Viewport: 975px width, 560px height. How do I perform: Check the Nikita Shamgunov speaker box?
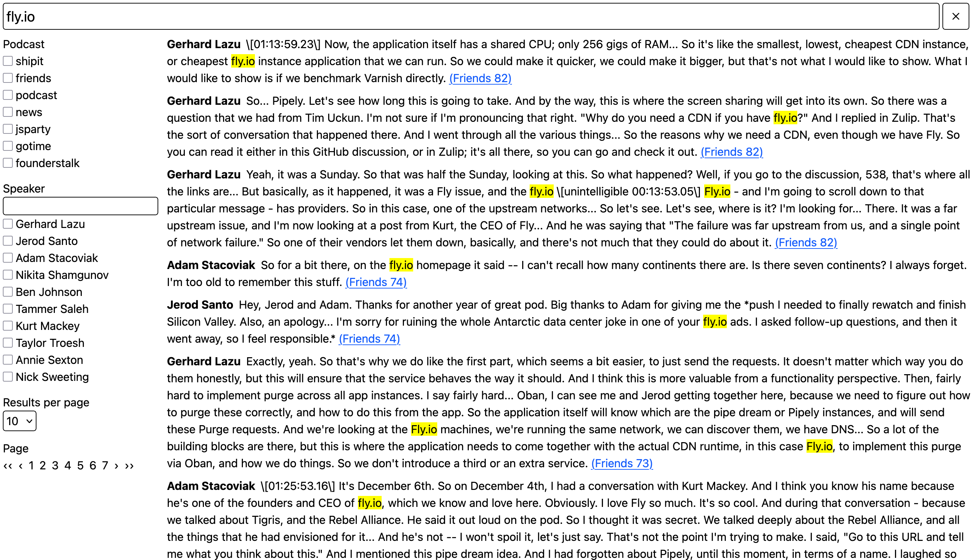click(8, 275)
